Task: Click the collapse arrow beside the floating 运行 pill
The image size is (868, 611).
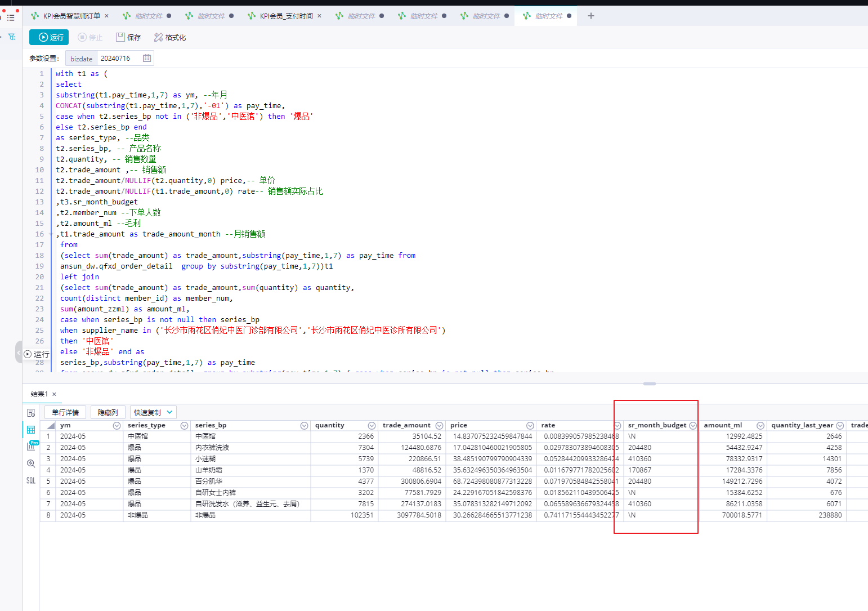Action: coord(19,354)
